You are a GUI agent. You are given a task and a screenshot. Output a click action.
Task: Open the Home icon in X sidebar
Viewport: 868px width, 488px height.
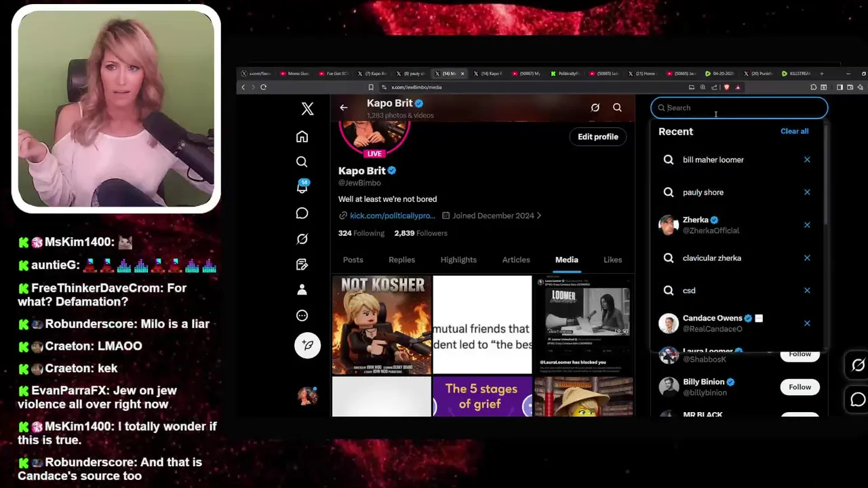[x=302, y=137]
